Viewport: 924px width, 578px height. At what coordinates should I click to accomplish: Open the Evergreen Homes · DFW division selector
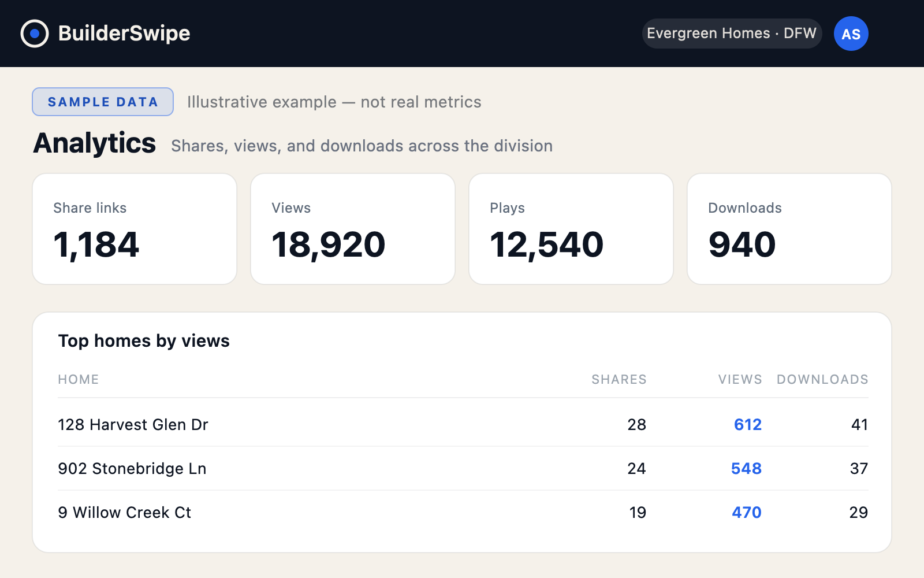pyautogui.click(x=732, y=34)
